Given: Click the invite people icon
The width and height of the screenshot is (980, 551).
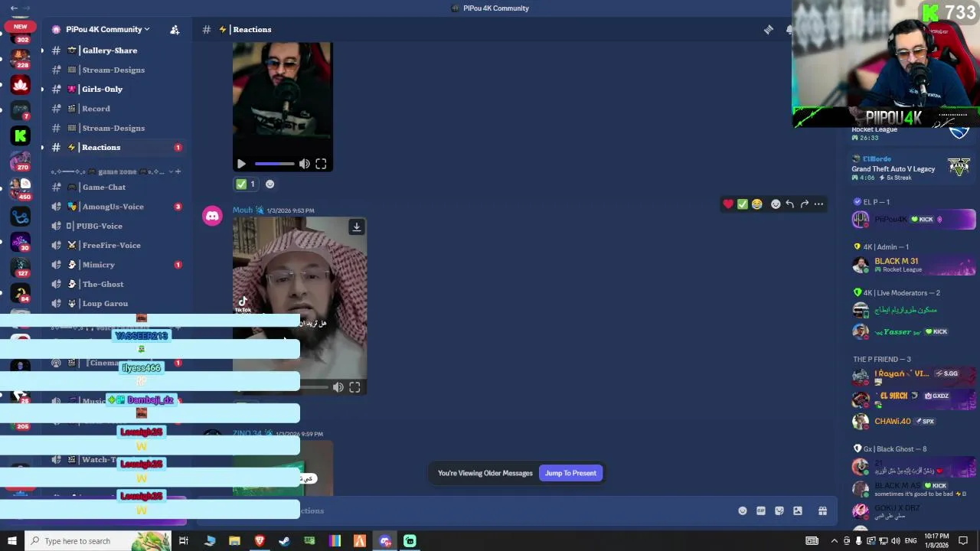Looking at the screenshot, I should tap(175, 29).
